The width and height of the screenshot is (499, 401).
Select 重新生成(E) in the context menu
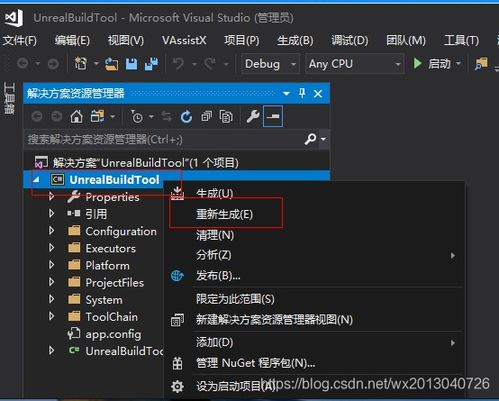[224, 214]
